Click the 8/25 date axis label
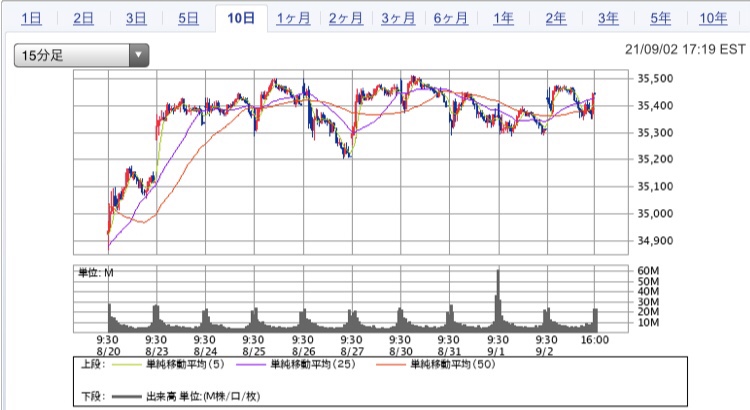 click(254, 351)
